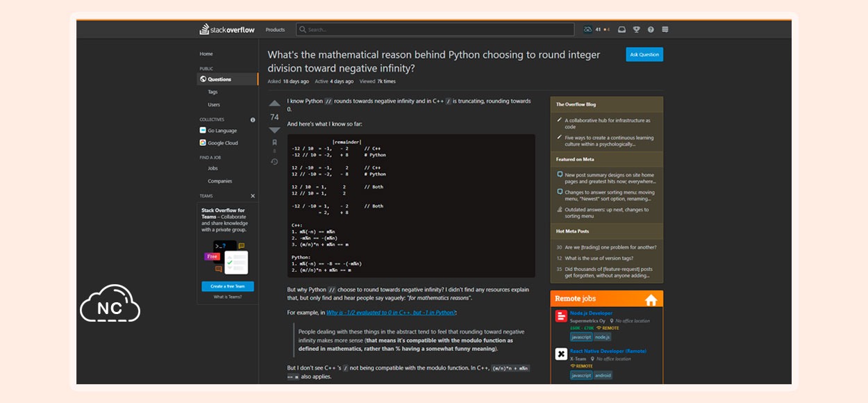Viewport: 868px width, 403px height.
Task: Open the Node.js Developer job listing
Action: (x=591, y=313)
